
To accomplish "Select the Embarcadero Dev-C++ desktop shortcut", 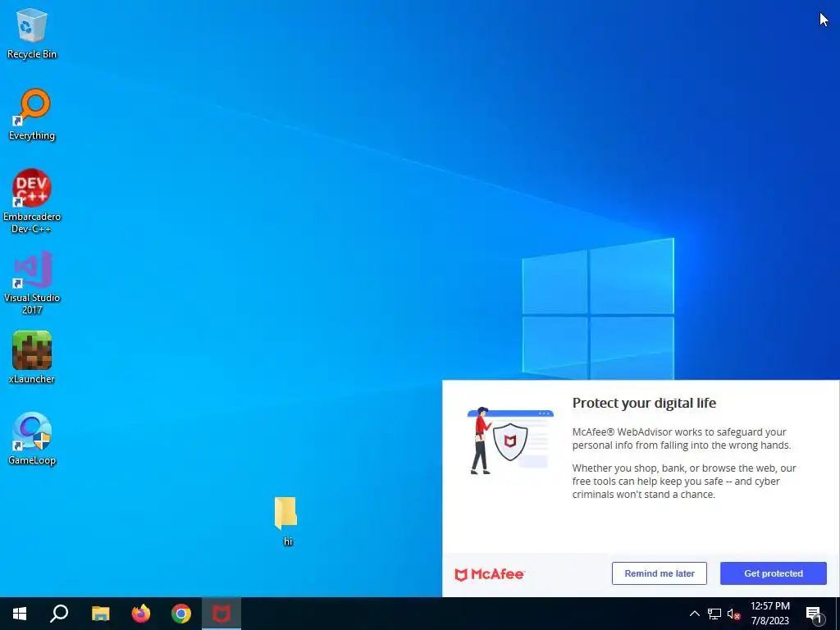I will point(32,202).
